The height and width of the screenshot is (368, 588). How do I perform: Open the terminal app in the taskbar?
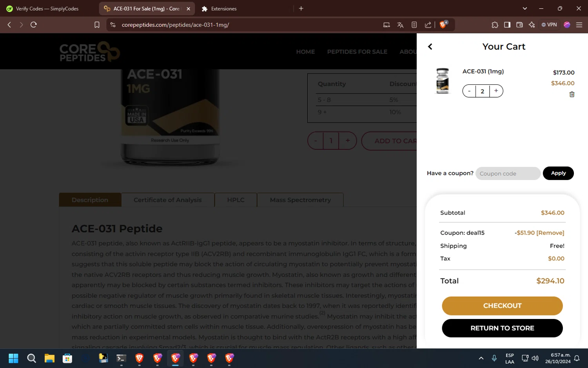coord(122,358)
